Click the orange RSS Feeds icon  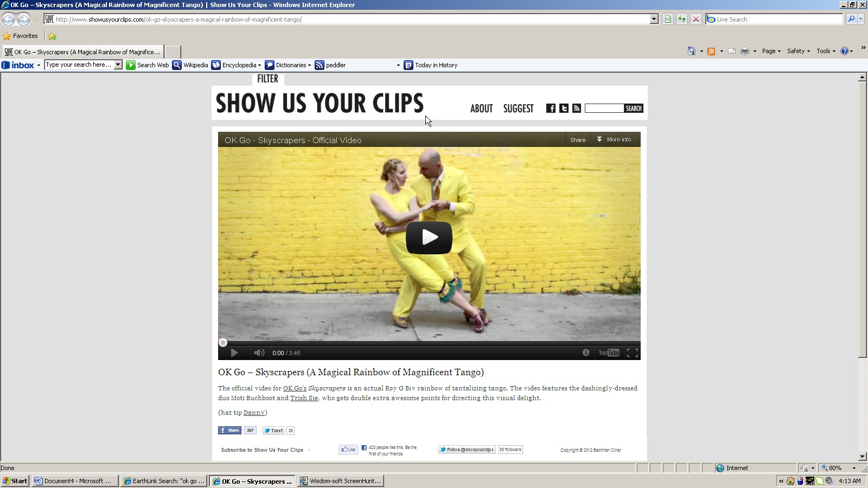(711, 51)
